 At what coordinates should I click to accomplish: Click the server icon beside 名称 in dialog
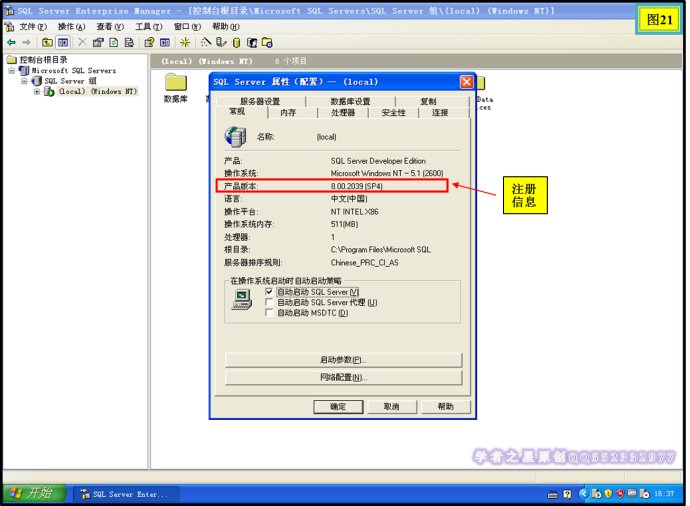[235, 137]
